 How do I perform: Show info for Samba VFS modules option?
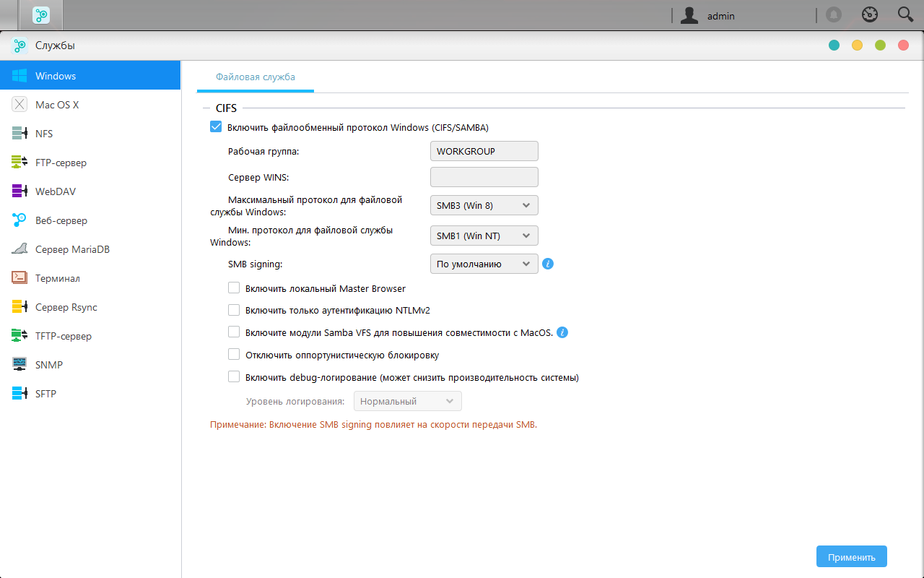[562, 332]
